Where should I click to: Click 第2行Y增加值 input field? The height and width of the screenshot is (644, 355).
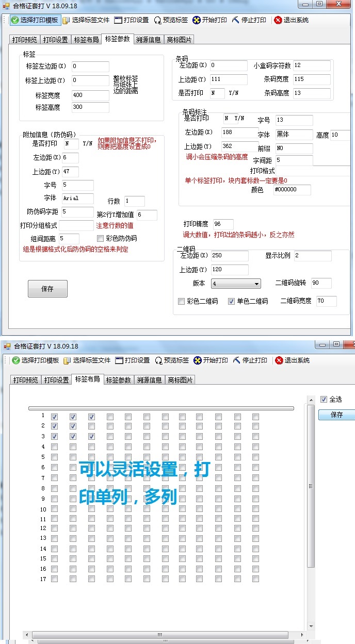pyautogui.click(x=147, y=214)
